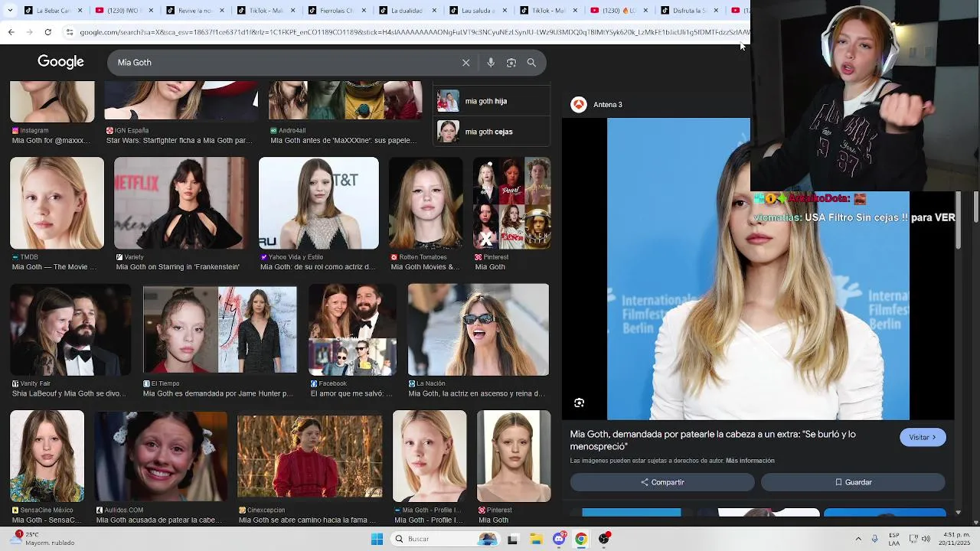Open the Windows Start menu
The width and height of the screenshot is (980, 551).
(x=377, y=539)
